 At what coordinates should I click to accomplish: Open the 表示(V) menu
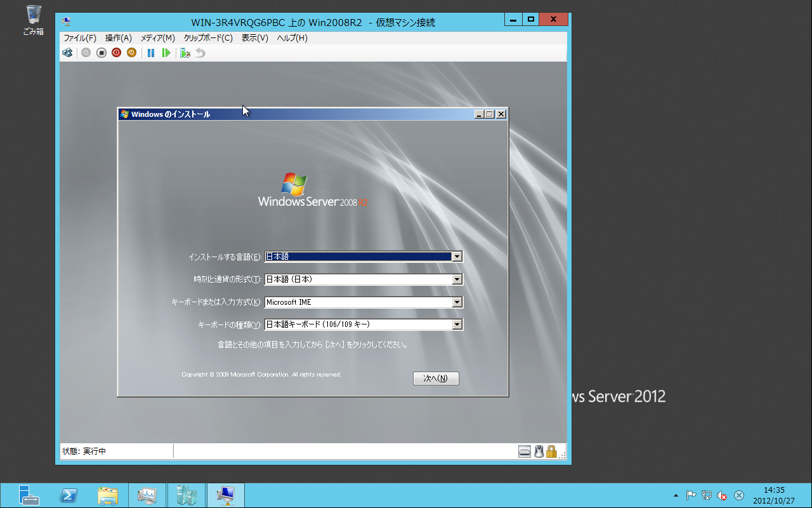tap(255, 38)
